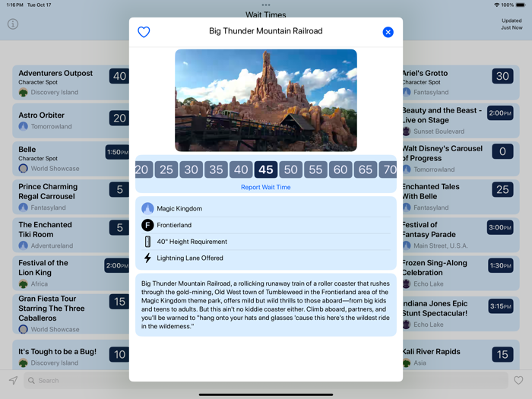Tap Tomorrowland castle icon under Astro Orbiter
The image size is (532, 399).
click(x=23, y=127)
